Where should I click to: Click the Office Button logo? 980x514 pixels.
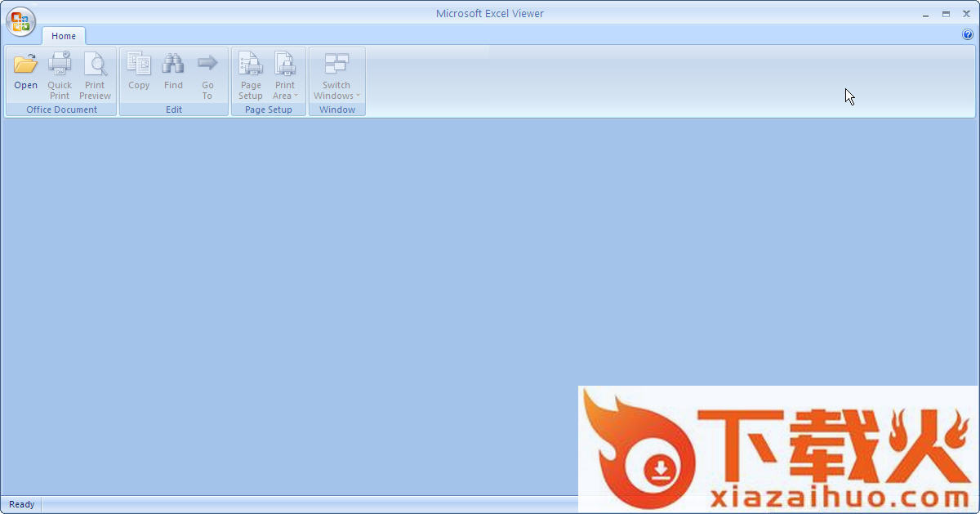click(x=20, y=21)
